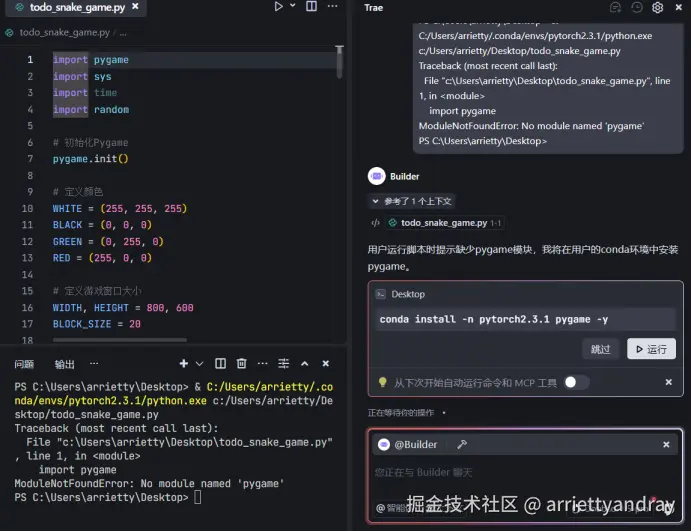
Task: Click 'pygame.init()' code line
Action: point(90,159)
